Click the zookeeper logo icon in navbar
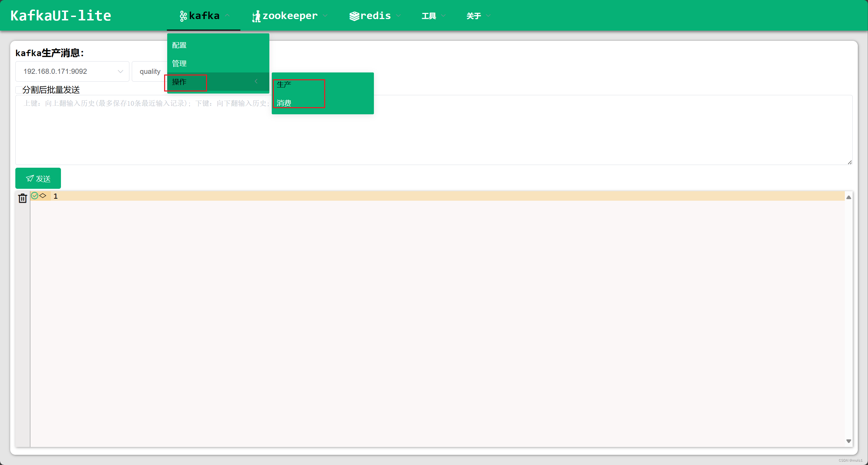The height and width of the screenshot is (465, 868). click(256, 16)
